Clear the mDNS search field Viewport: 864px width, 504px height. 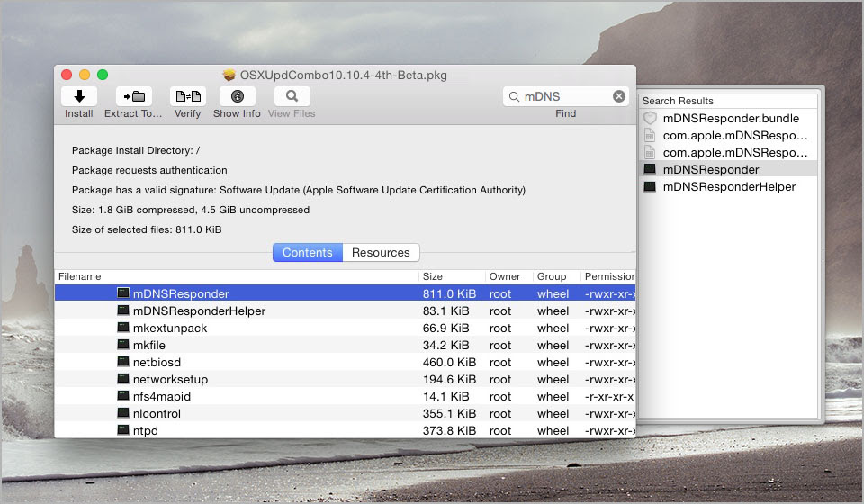pyautogui.click(x=619, y=96)
